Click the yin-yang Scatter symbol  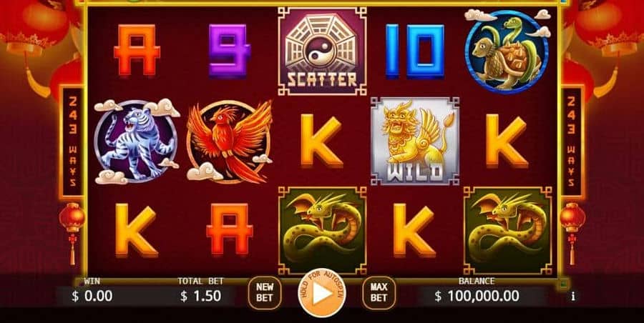click(322, 51)
